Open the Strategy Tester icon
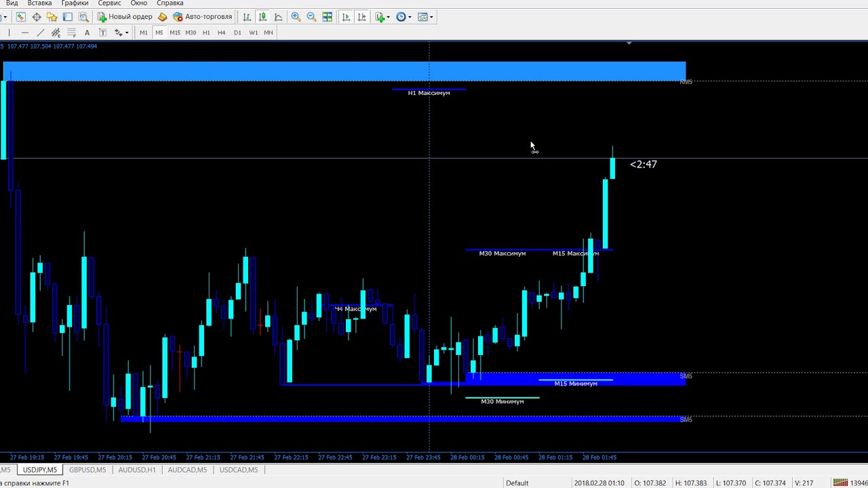The height and width of the screenshot is (488, 868). 83,17
